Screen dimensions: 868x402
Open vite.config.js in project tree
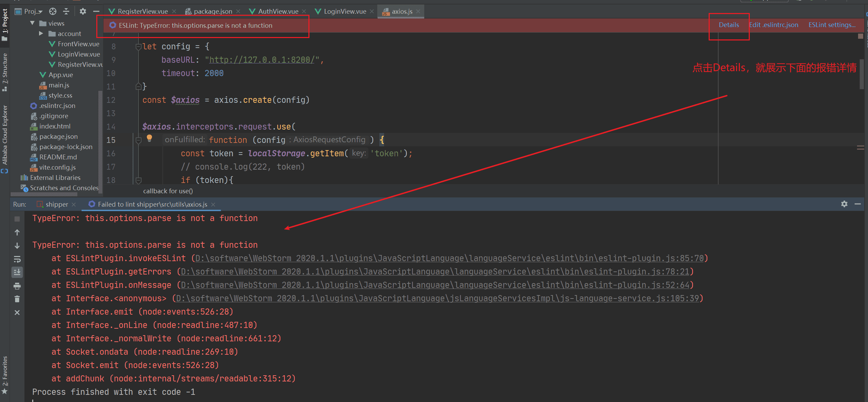57,167
